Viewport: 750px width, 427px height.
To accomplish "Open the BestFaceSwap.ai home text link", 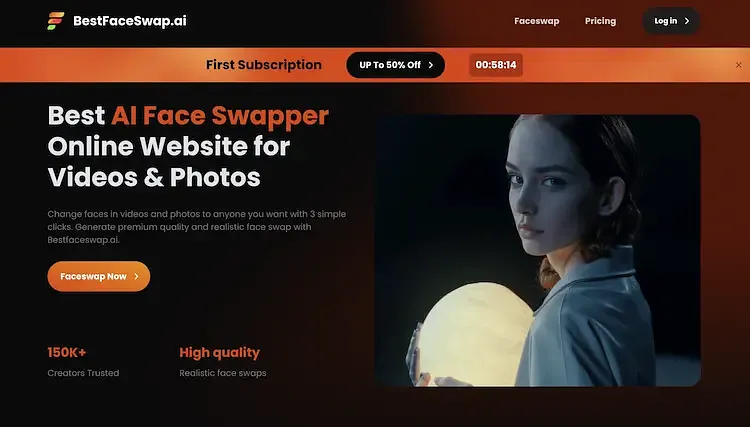I will click(130, 21).
